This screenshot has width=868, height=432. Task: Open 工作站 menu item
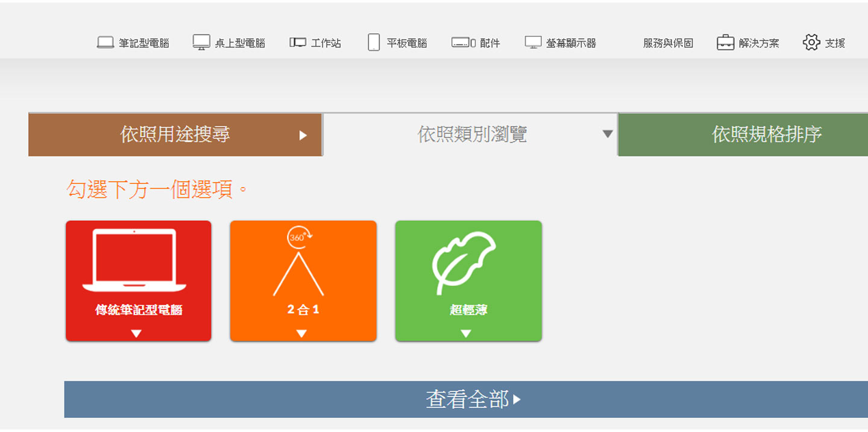pyautogui.click(x=315, y=43)
